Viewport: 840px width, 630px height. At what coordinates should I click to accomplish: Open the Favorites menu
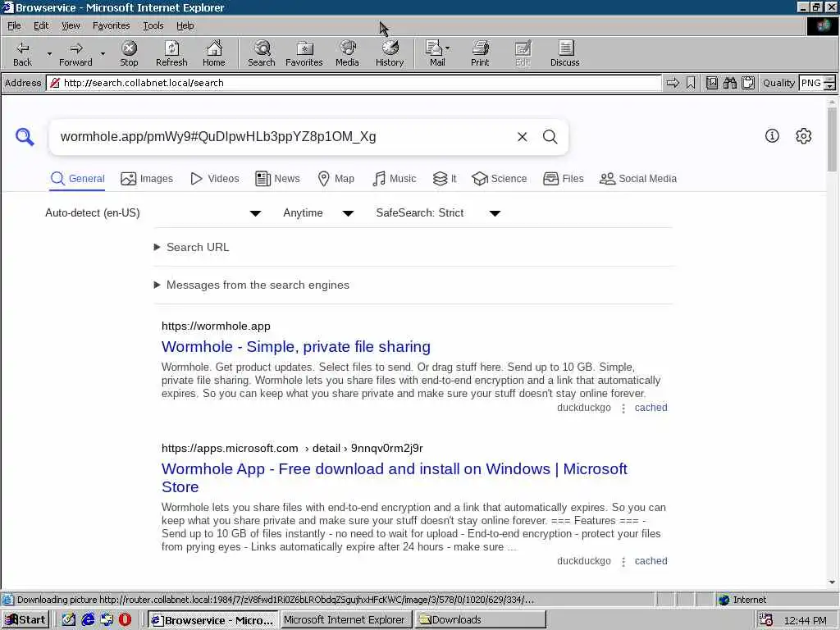point(111,25)
